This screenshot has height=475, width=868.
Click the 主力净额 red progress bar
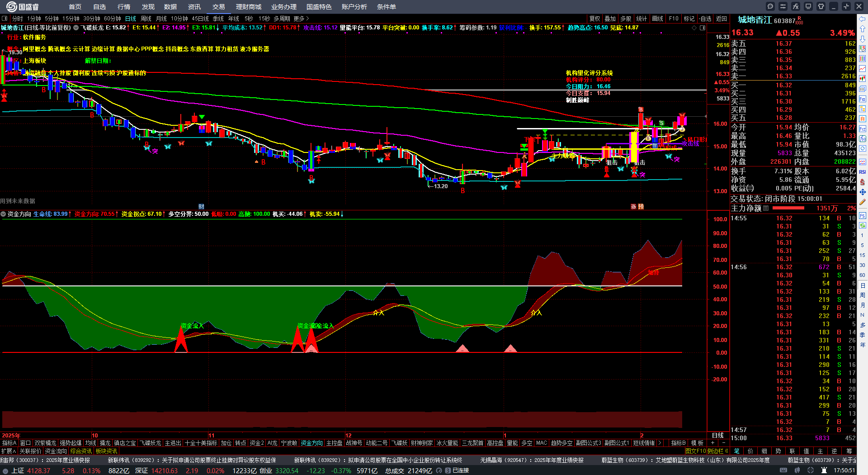click(x=788, y=208)
